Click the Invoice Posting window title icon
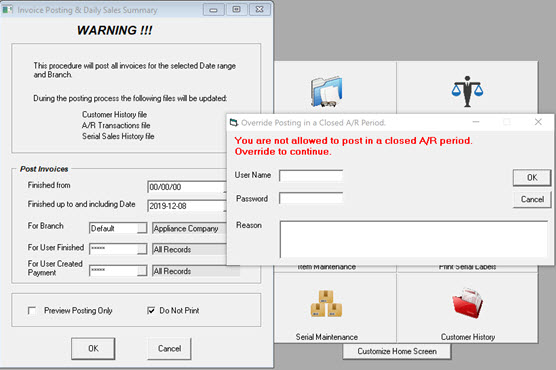The height and width of the screenshot is (370, 556). tap(7, 10)
